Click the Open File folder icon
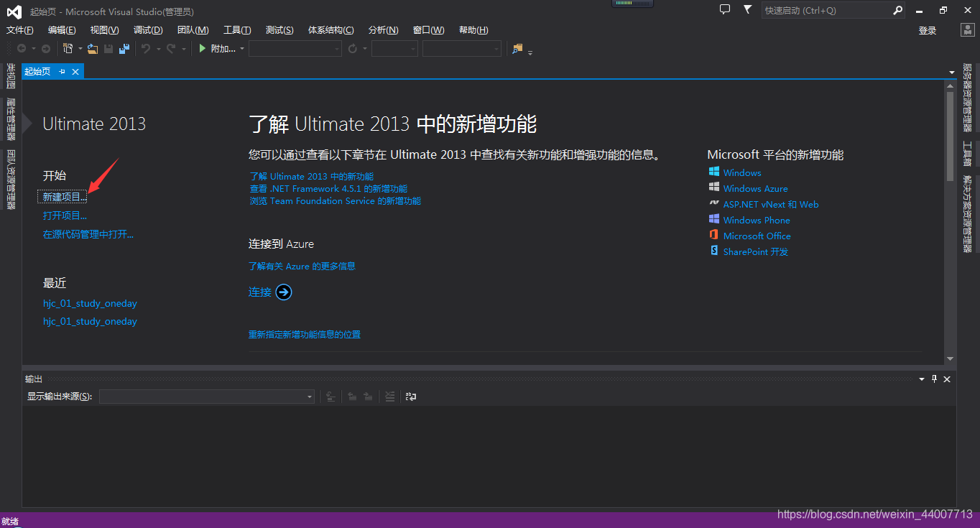Screen dimensions: 980x528 pyautogui.click(x=93, y=49)
